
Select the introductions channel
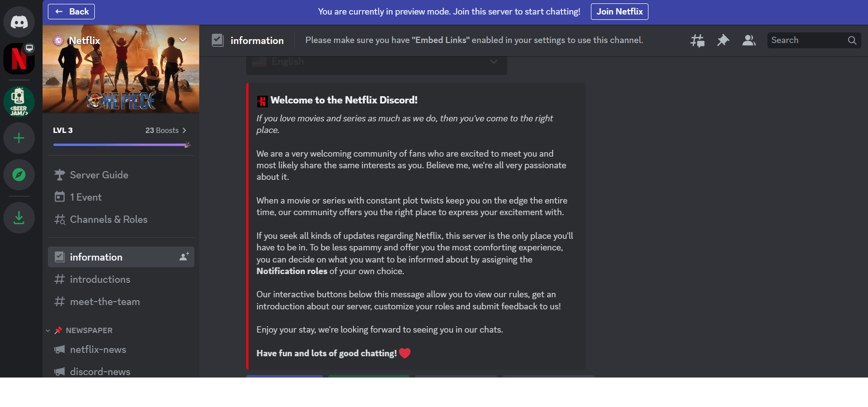pyautogui.click(x=100, y=279)
